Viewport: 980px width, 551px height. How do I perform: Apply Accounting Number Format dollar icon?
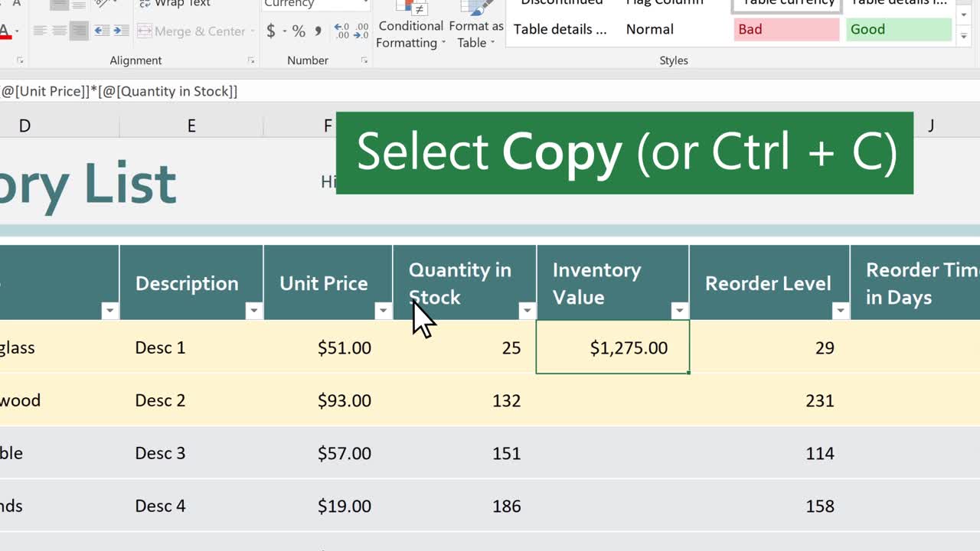(x=271, y=31)
